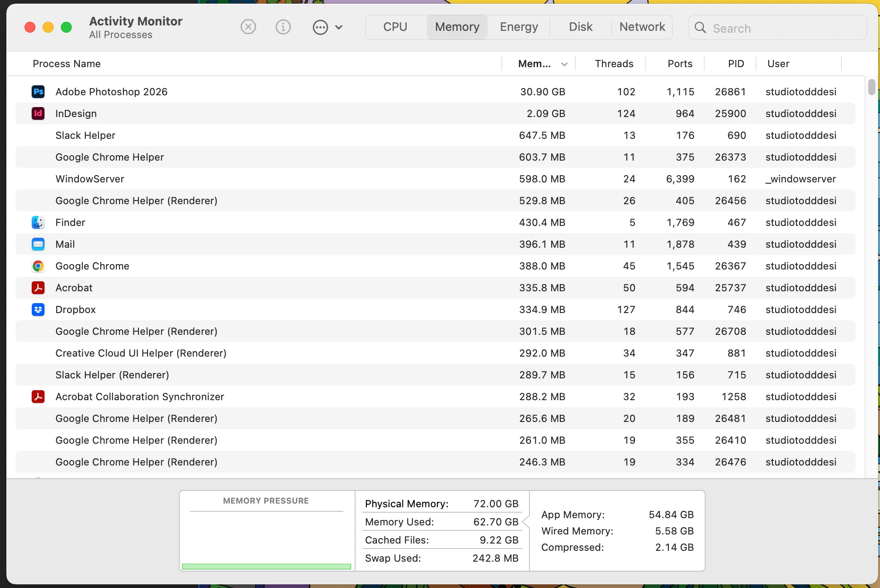
Task: Sort by the Threads column header
Action: pyautogui.click(x=613, y=64)
